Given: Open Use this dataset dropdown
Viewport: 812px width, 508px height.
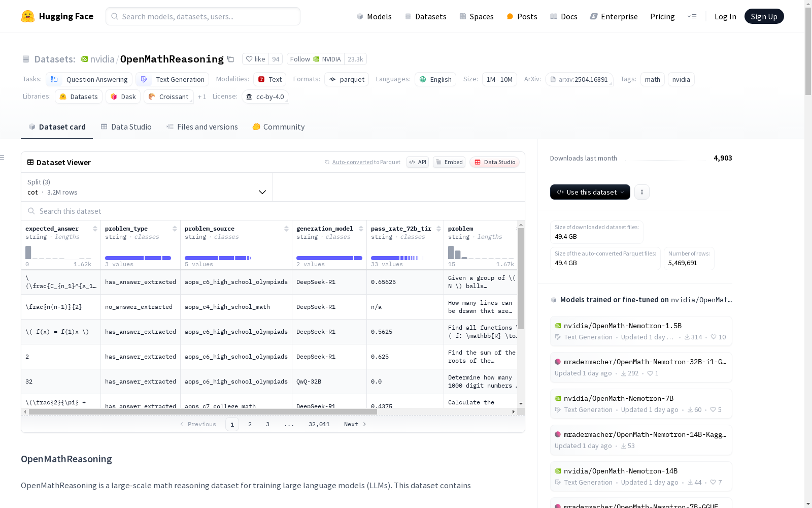Looking at the screenshot, I should 590,192.
